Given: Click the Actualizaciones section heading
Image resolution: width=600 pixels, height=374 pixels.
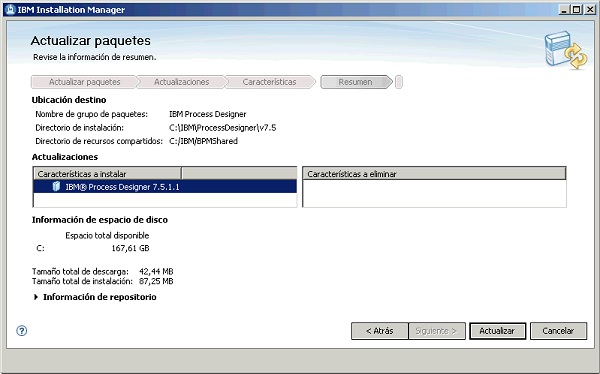Looking at the screenshot, I should point(65,157).
